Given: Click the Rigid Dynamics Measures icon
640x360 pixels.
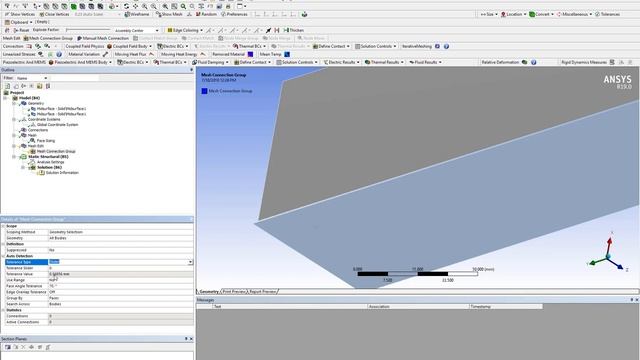Looking at the screenshot, I should click(x=612, y=62).
